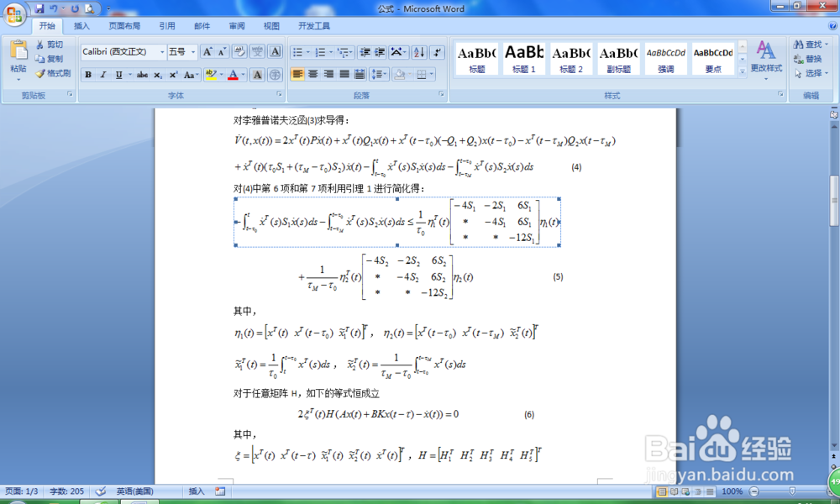Open the 粘贴 paste options arrow
This screenshot has width=840, height=504.
18,79
